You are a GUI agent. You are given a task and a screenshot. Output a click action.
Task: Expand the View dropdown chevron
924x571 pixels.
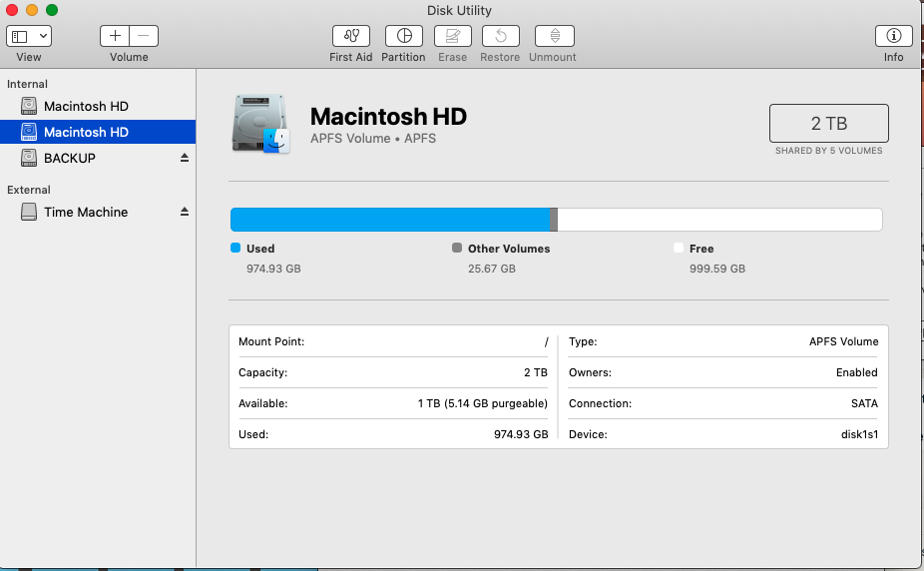[x=43, y=36]
